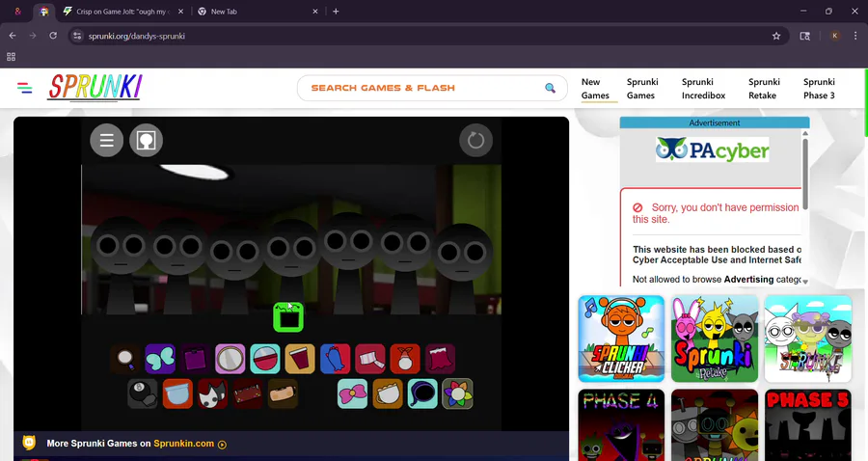
Task: Bookmark this page with the star icon
Action: [x=776, y=36]
